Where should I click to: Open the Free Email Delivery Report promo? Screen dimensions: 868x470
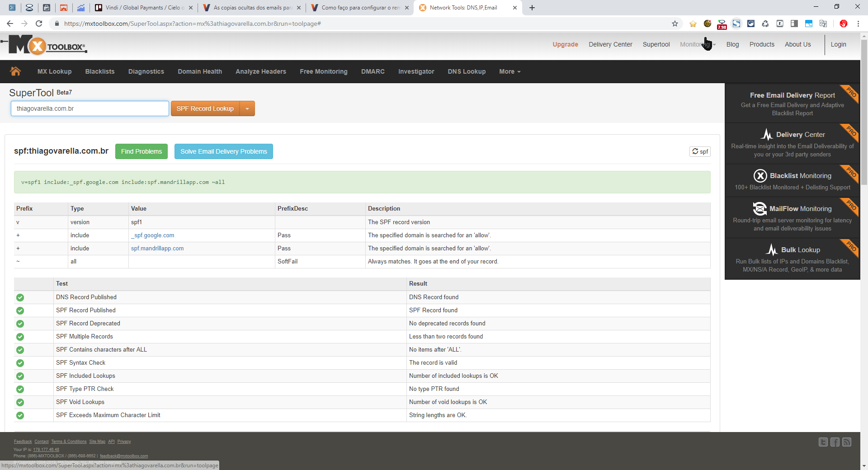click(x=792, y=103)
